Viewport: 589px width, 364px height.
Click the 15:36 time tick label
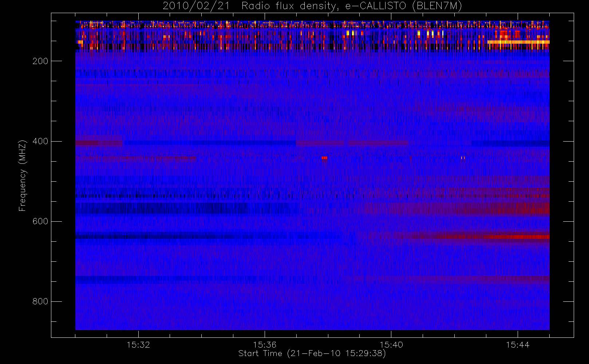(x=265, y=345)
